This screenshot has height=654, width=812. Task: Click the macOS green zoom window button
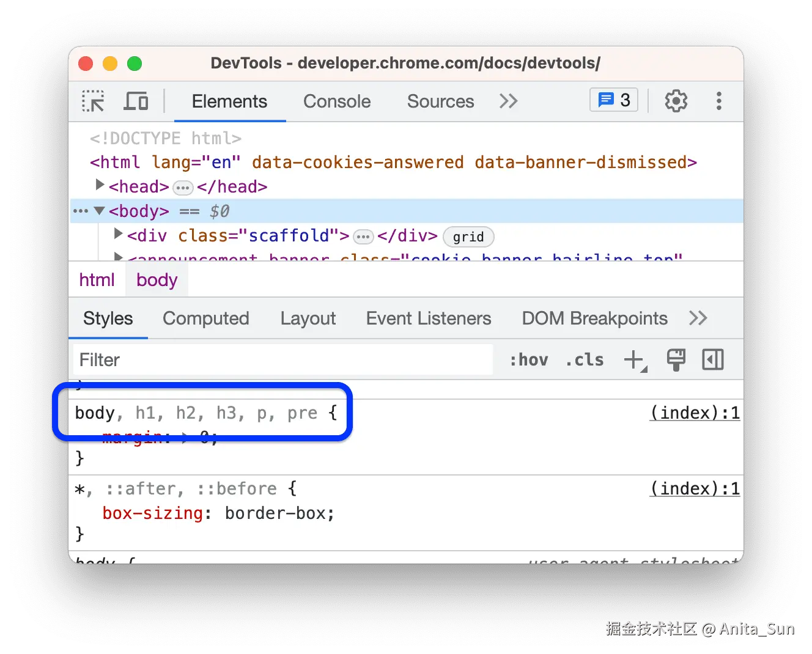[x=135, y=64]
